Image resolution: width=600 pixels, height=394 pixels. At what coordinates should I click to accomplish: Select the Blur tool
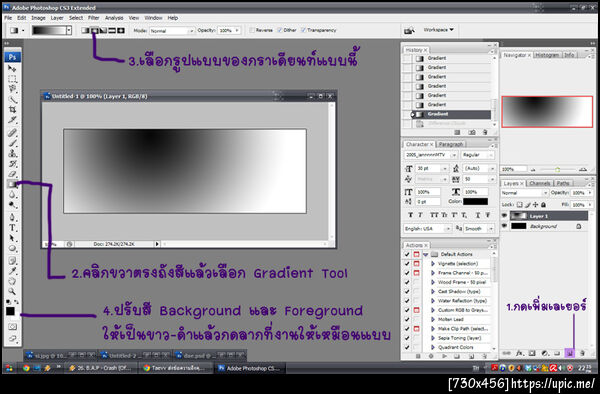coord(12,195)
